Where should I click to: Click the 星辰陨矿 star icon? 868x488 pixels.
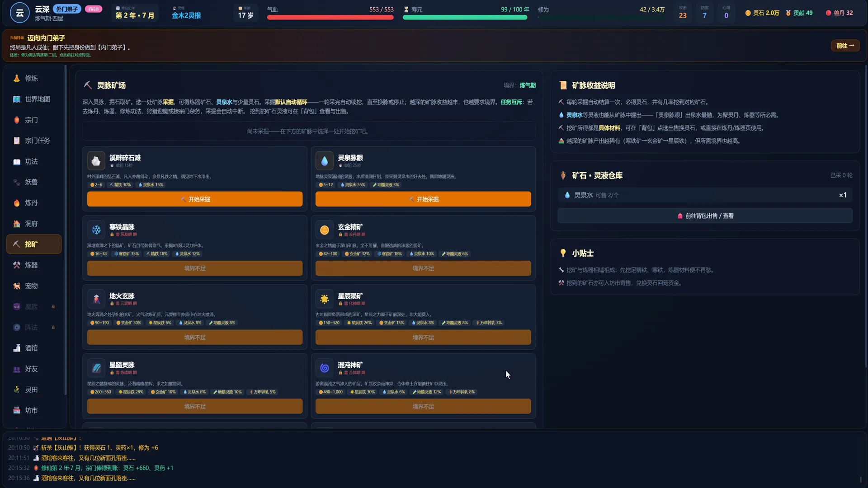click(324, 299)
